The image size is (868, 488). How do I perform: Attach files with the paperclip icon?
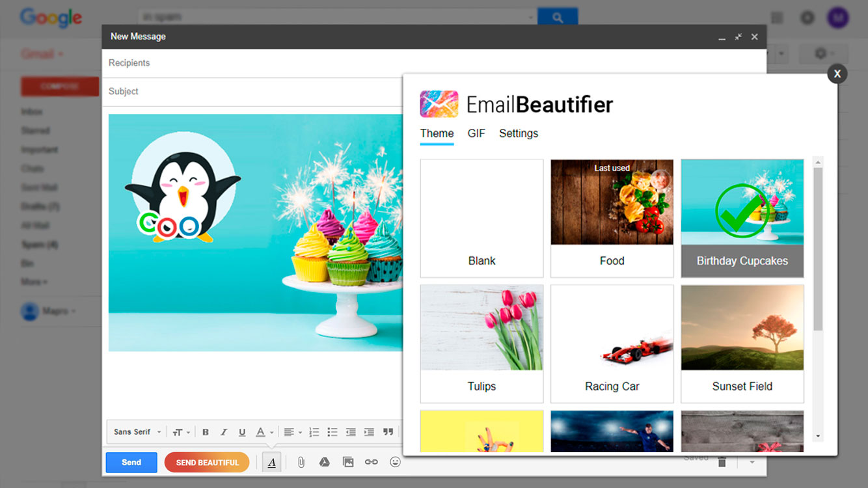(301, 463)
